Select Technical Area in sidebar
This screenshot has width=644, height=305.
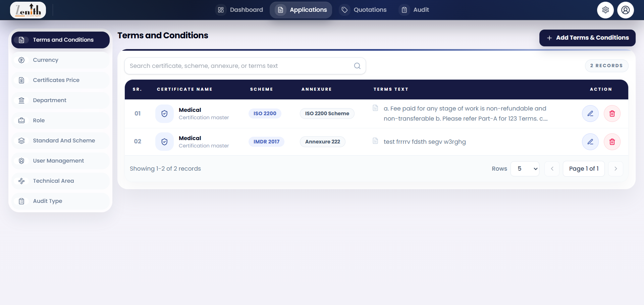point(60,181)
